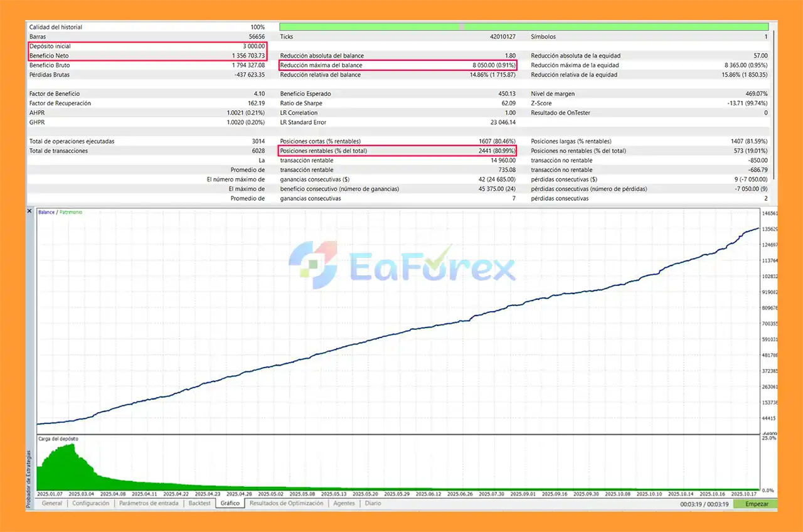Screen dimensions: 803x532
Task: Click the Balance legend label in chart
Action: [x=46, y=213]
